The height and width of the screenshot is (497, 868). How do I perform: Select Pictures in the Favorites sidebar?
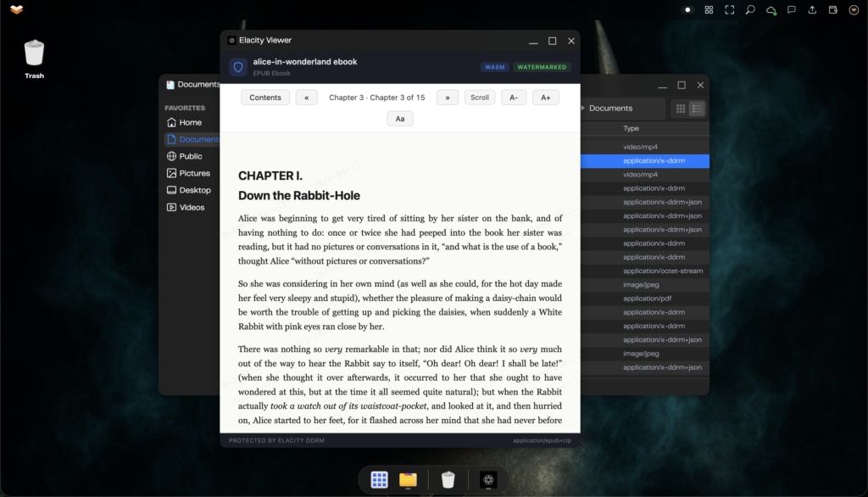[x=194, y=173]
